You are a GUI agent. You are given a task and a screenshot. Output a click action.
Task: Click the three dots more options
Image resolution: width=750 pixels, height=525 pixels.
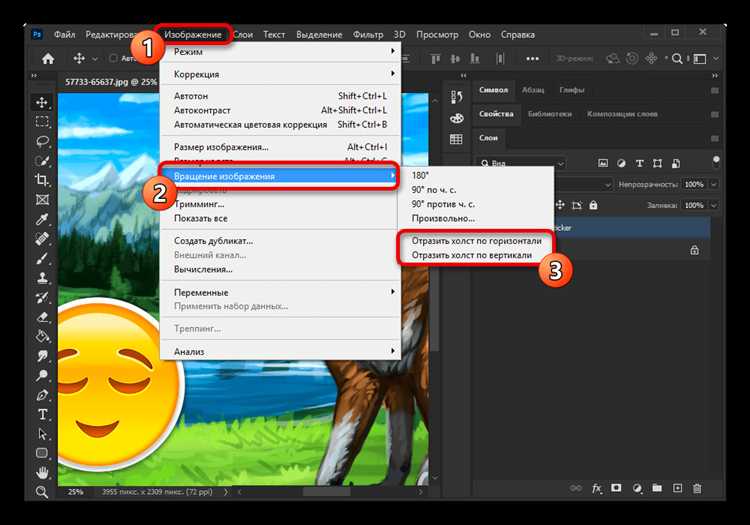[x=532, y=59]
